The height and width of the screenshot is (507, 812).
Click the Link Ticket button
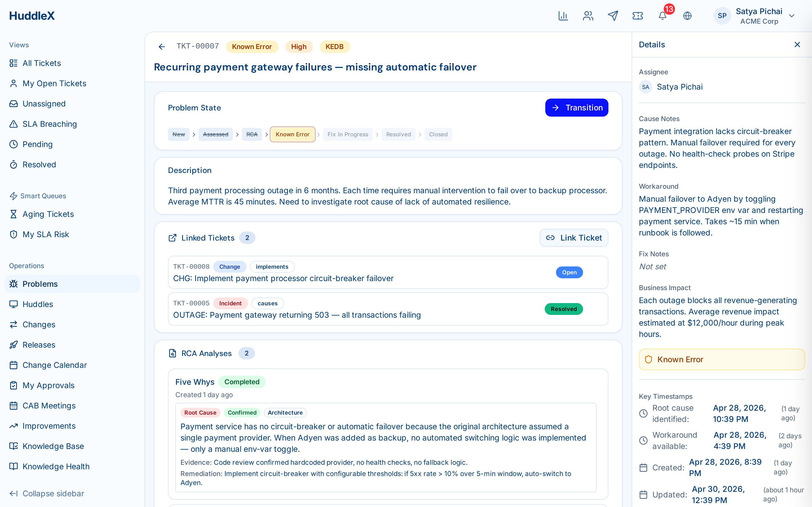574,238
